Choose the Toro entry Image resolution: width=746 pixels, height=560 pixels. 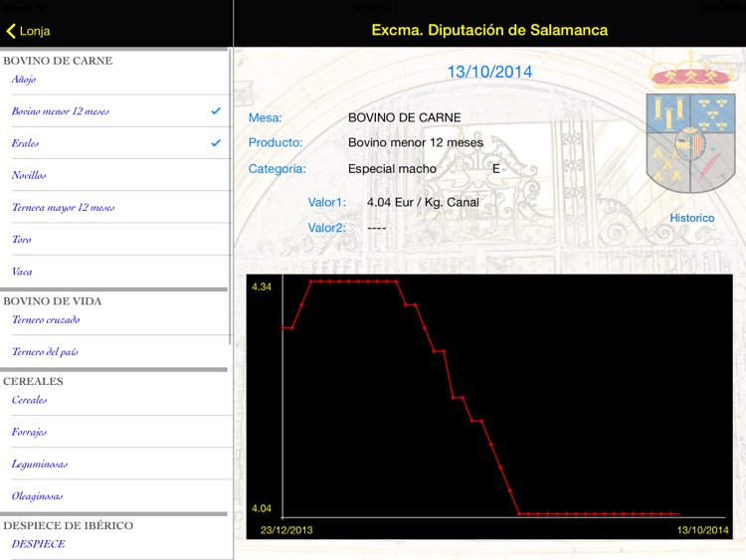coord(116,240)
